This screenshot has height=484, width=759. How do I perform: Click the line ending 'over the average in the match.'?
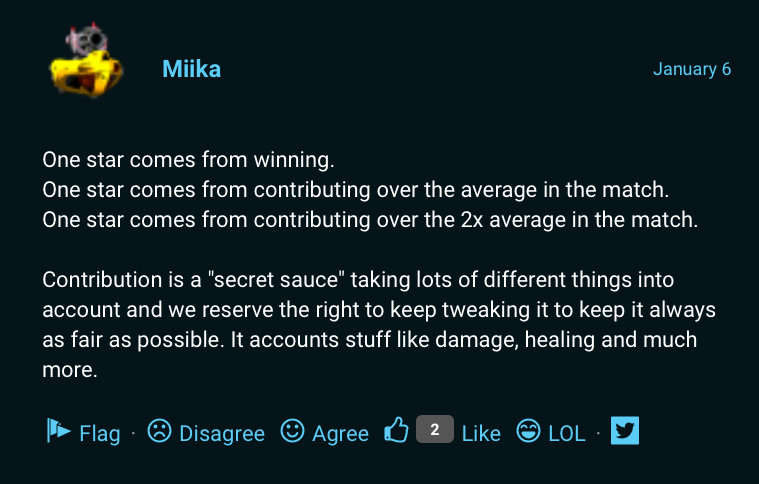click(x=355, y=190)
